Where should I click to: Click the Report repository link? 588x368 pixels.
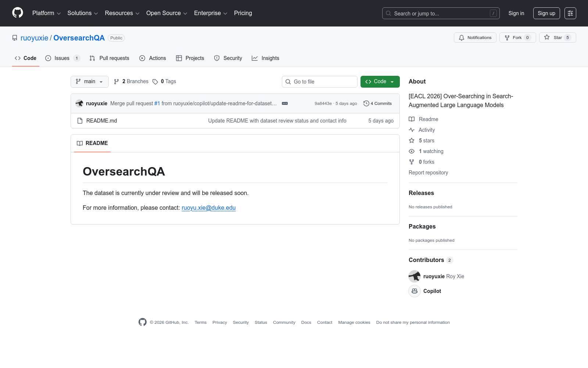[x=428, y=173]
